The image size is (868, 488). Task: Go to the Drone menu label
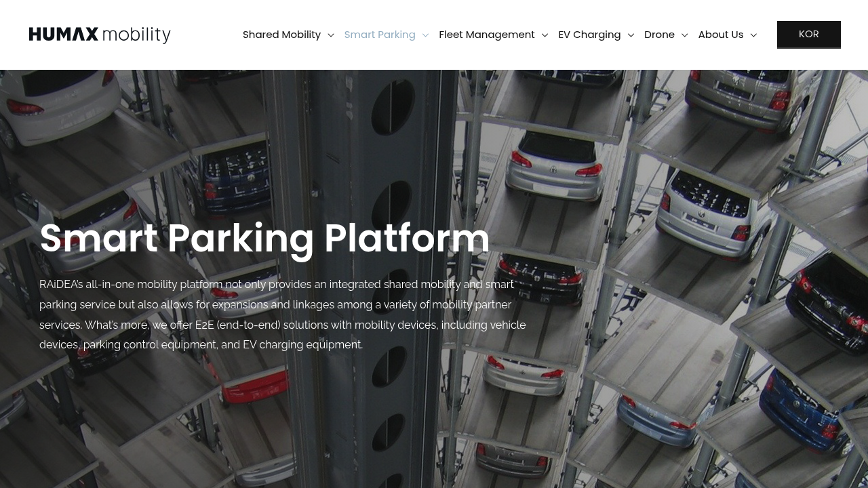(659, 35)
